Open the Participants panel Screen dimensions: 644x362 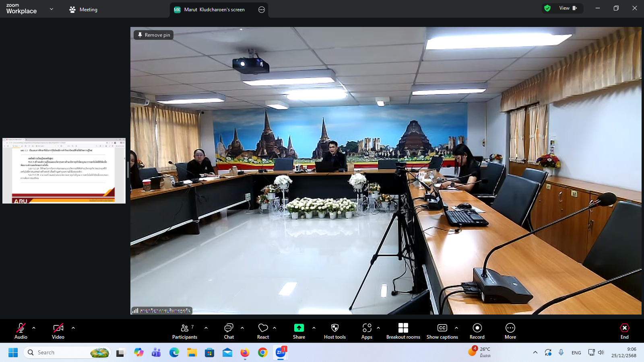[185, 331]
